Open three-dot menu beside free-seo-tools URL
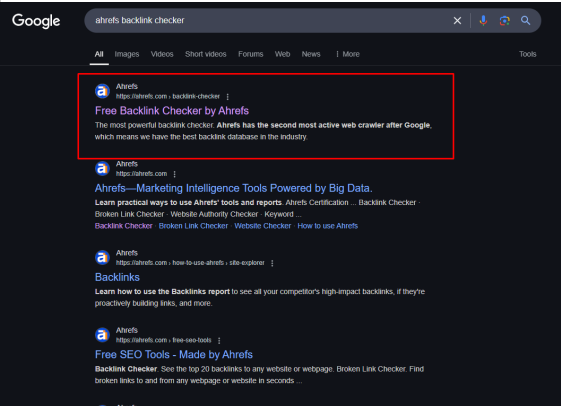The height and width of the screenshot is (406, 561). point(219,341)
